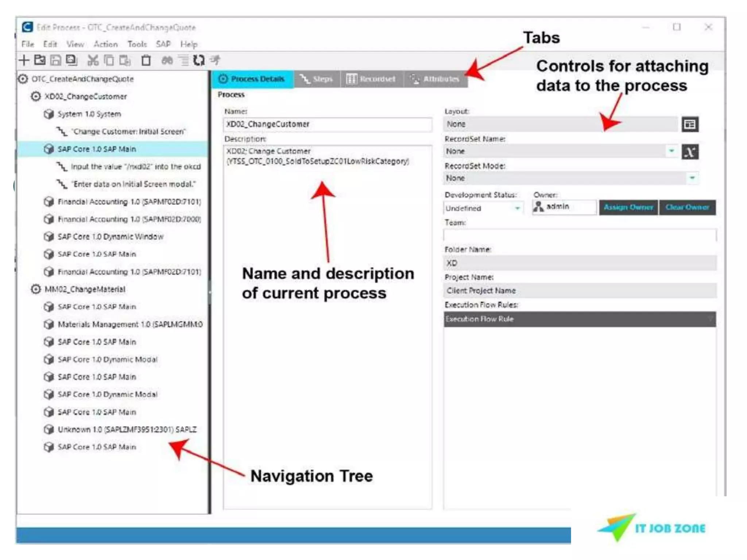
Task: Click the circular arrows Refresh icon
Action: click(199, 60)
